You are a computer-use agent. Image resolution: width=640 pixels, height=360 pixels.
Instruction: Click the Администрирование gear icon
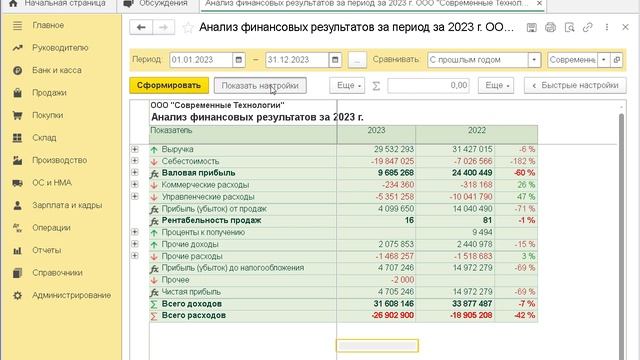(17, 295)
